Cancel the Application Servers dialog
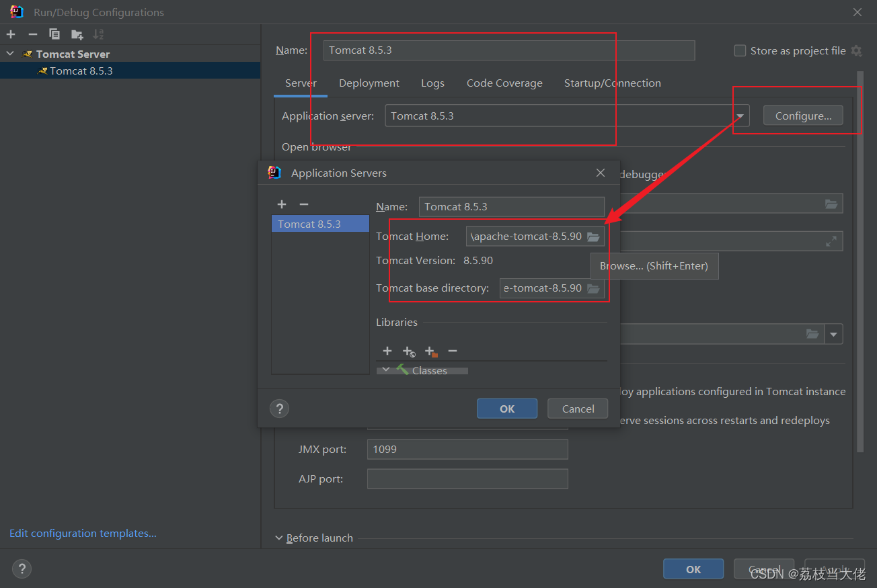Image resolution: width=877 pixels, height=588 pixels. click(578, 409)
